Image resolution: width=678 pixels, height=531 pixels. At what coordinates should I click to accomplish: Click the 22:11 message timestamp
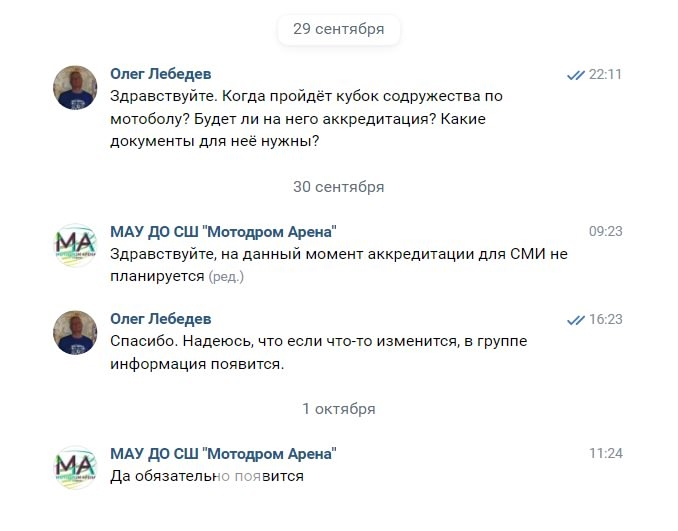click(606, 74)
